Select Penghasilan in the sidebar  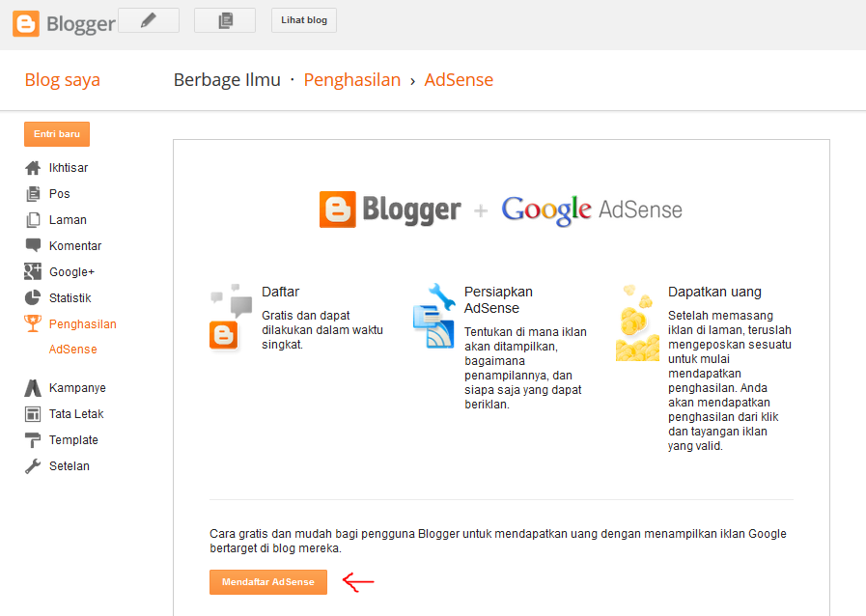point(83,324)
